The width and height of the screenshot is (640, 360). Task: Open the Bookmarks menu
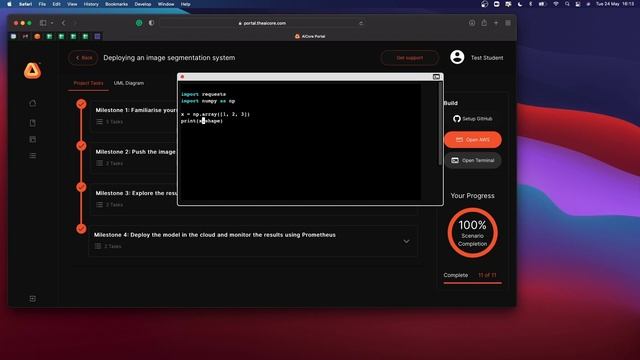pyautogui.click(x=116, y=4)
